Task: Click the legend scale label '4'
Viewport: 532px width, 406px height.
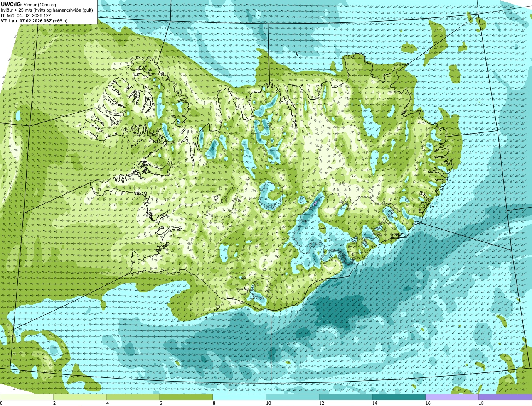Action: click(x=108, y=403)
